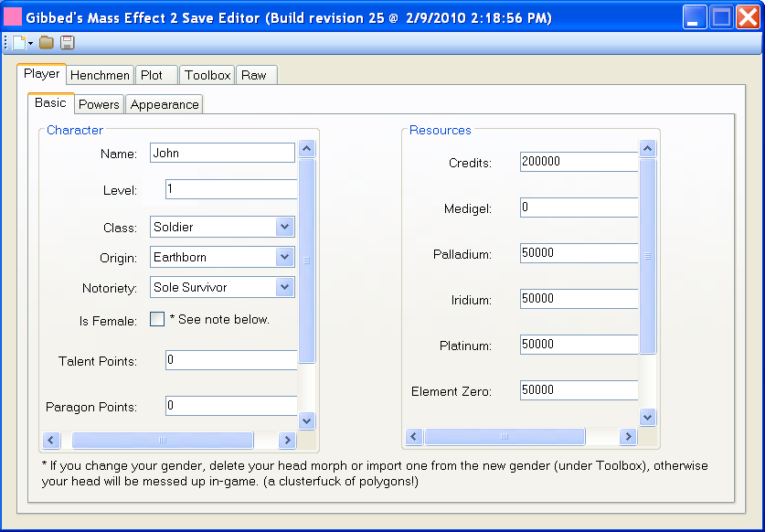This screenshot has width=765, height=532.
Task: Open the dropdown arrow beside New icon
Action: pos(31,44)
